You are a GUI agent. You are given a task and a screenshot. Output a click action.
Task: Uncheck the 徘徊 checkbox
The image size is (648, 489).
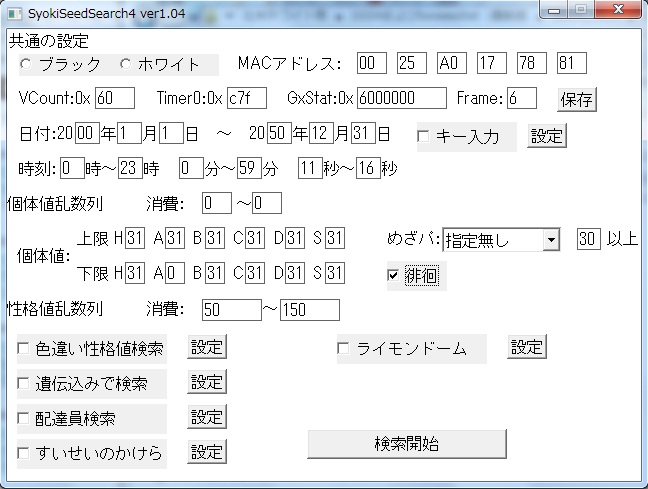[393, 275]
